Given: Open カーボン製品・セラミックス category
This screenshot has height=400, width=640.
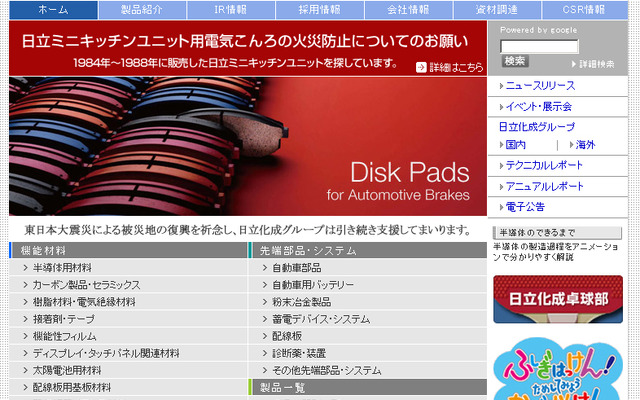Looking at the screenshot, I should coord(87,285).
